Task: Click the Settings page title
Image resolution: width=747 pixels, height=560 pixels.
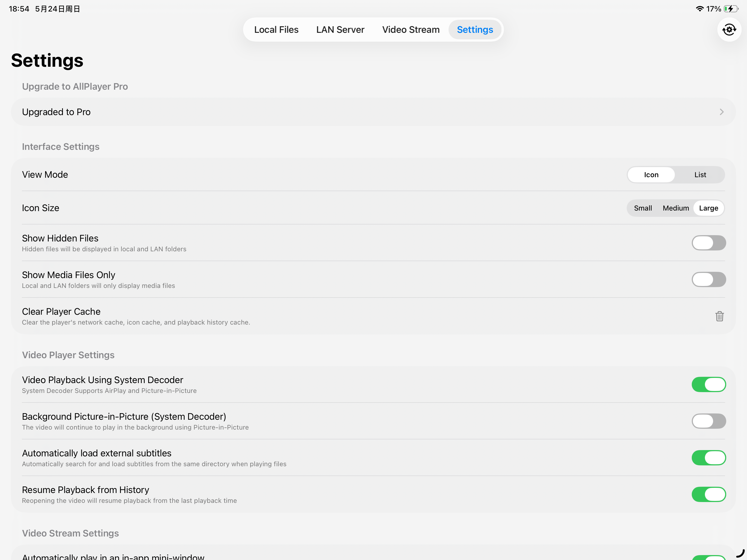Action: (47, 60)
